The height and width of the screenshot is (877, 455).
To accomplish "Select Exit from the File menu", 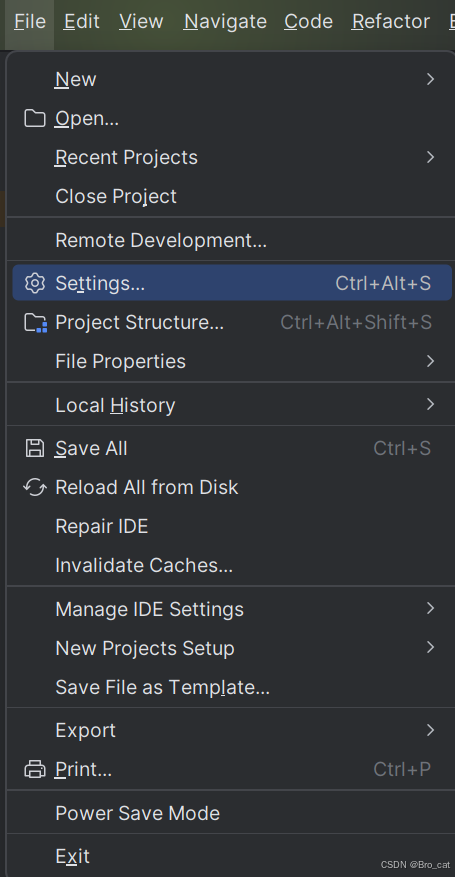I will 231,856.
